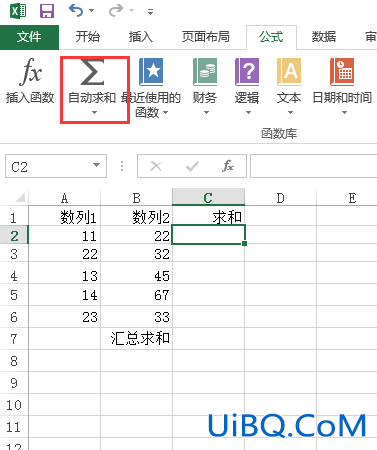377x450 pixels.
Task: Click the 汇总求和 cell
Action: click(x=136, y=339)
